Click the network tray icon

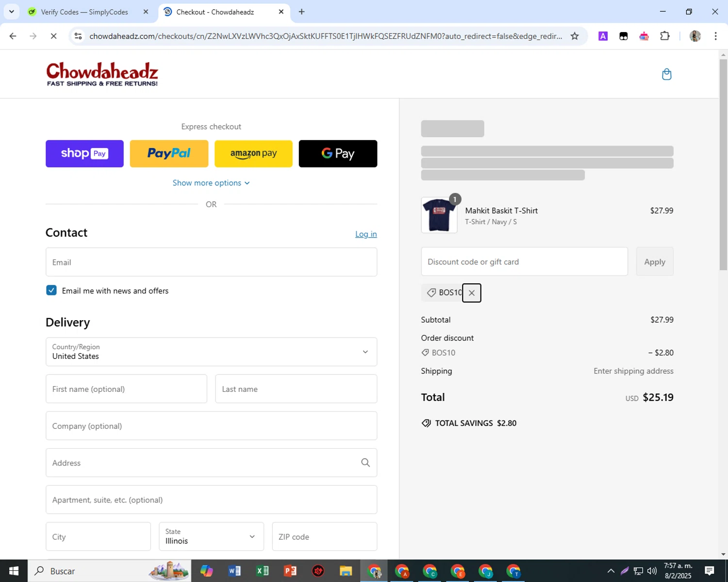638,571
